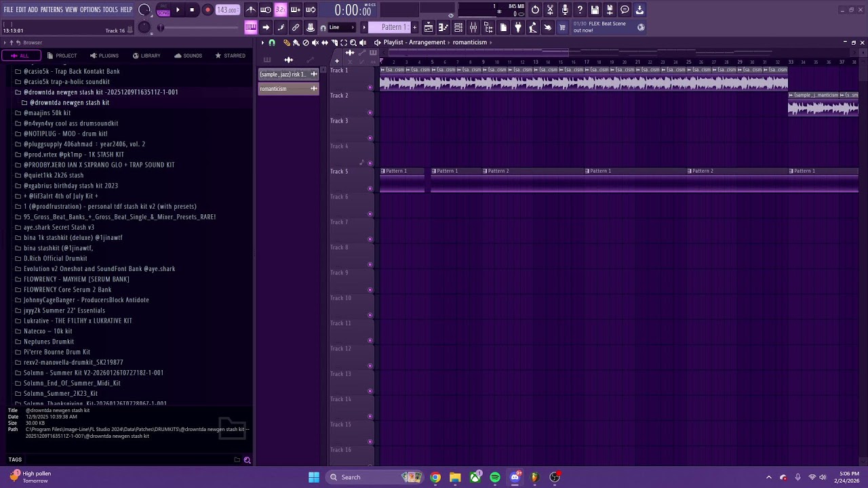
Task: Click the master volume knob
Action: tap(144, 10)
